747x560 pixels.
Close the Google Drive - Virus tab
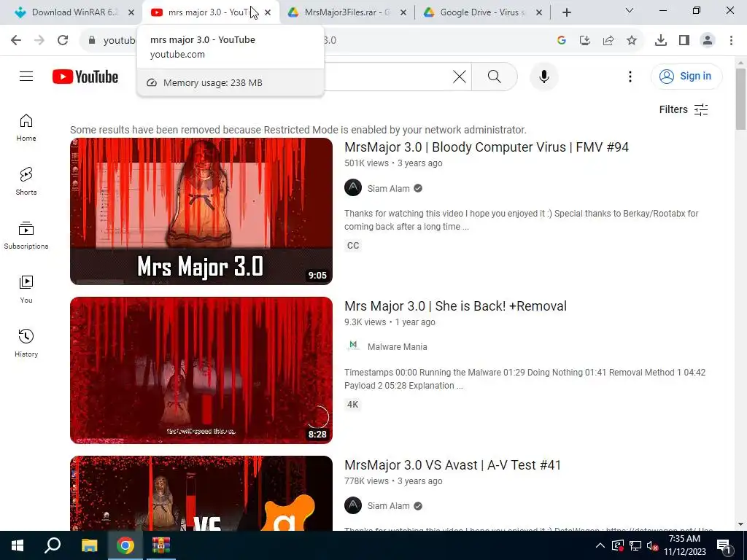539,13
